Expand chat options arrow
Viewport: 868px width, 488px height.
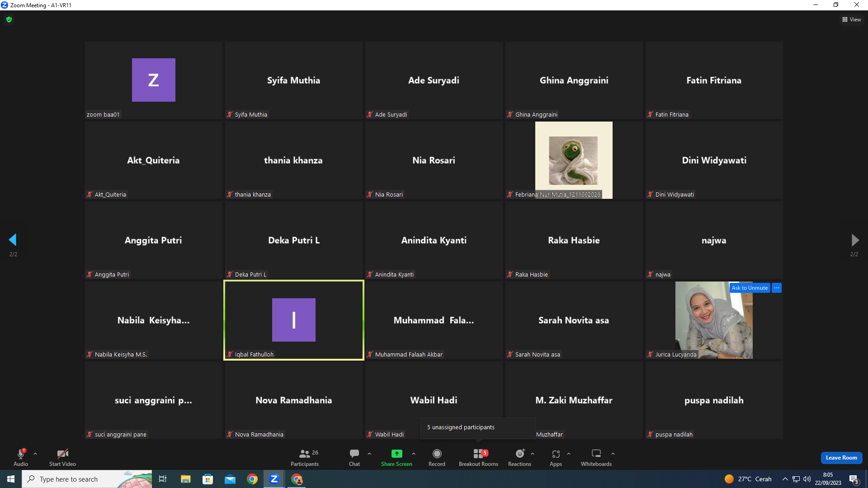click(369, 454)
